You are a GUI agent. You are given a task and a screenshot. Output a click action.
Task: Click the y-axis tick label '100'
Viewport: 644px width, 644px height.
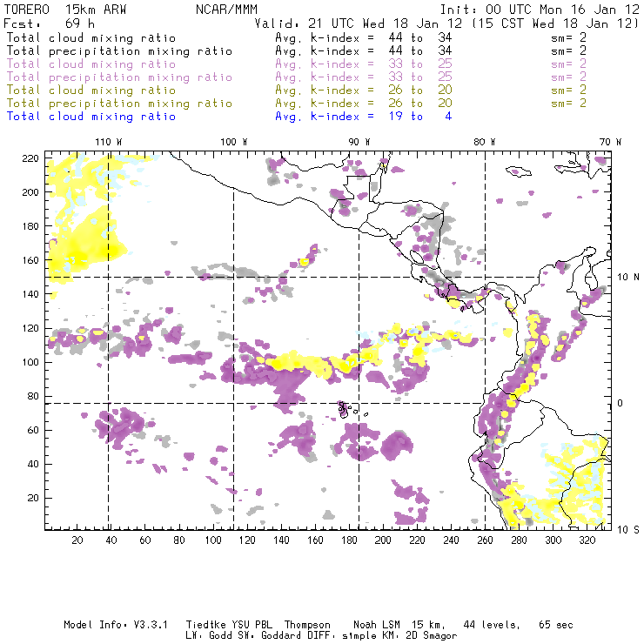[30, 362]
